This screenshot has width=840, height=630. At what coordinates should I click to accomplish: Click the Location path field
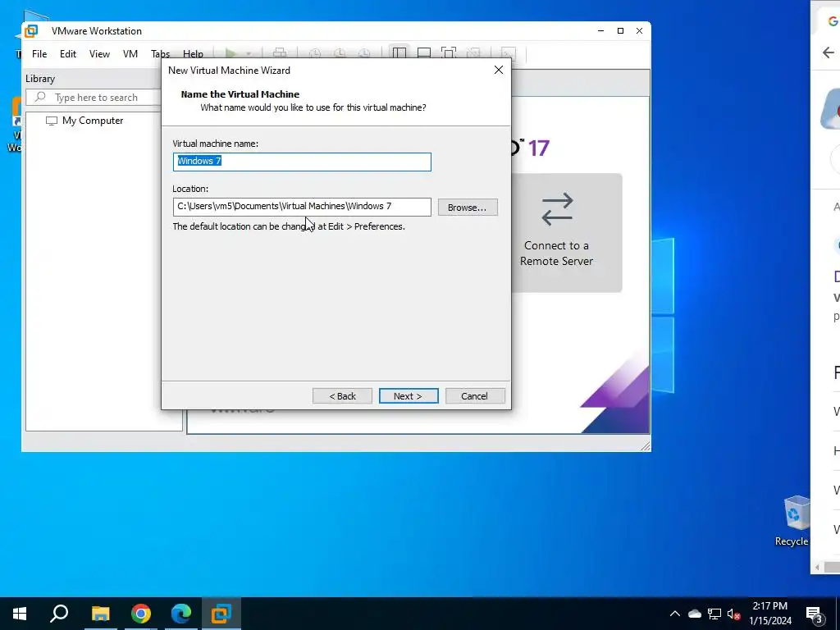click(x=302, y=207)
